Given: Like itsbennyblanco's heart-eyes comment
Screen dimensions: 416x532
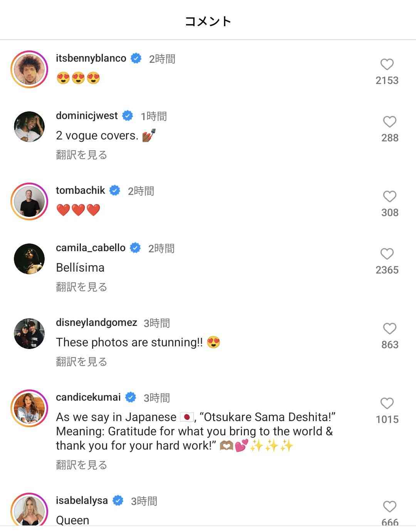Looking at the screenshot, I should tap(387, 64).
